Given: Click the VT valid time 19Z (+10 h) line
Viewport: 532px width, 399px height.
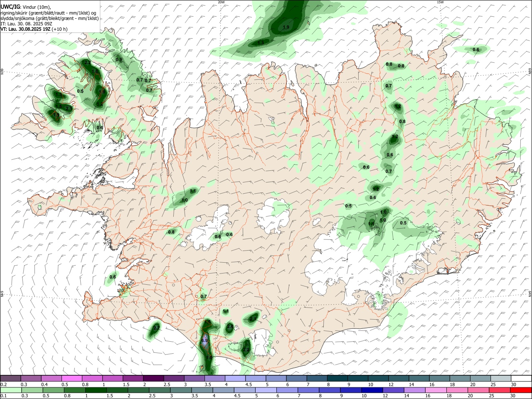Looking at the screenshot, I should click(34, 29).
